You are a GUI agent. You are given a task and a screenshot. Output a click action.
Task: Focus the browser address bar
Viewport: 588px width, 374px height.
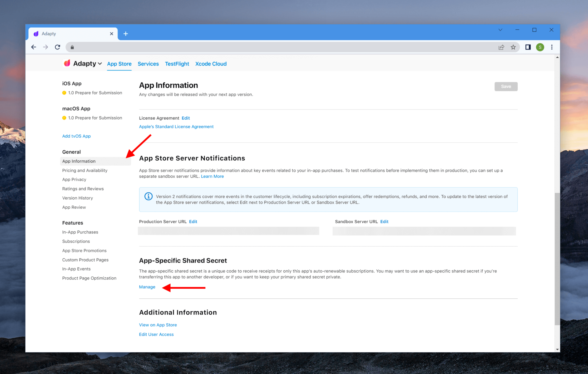284,47
